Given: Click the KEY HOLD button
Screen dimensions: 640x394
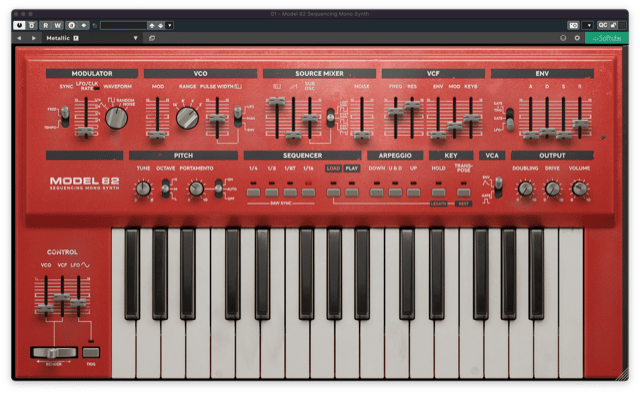Looking at the screenshot, I should [438, 192].
